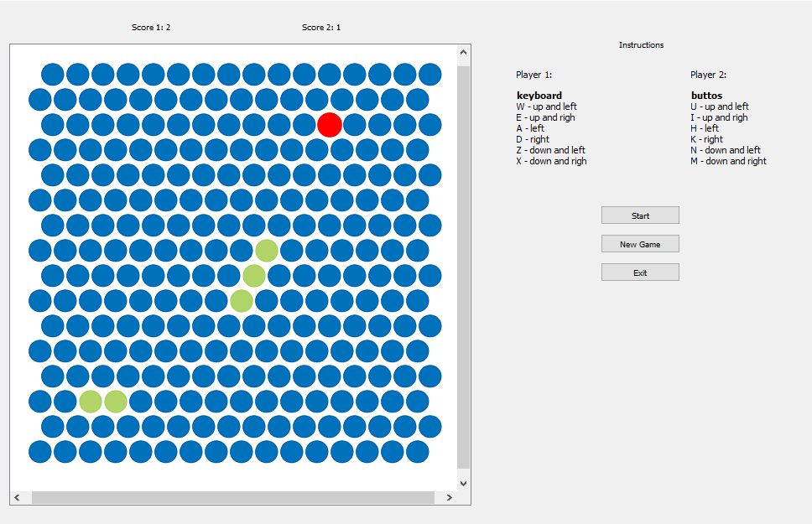The height and width of the screenshot is (524, 812).
Task: Click the topmost green circle in the diagonal
Action: [x=266, y=251]
